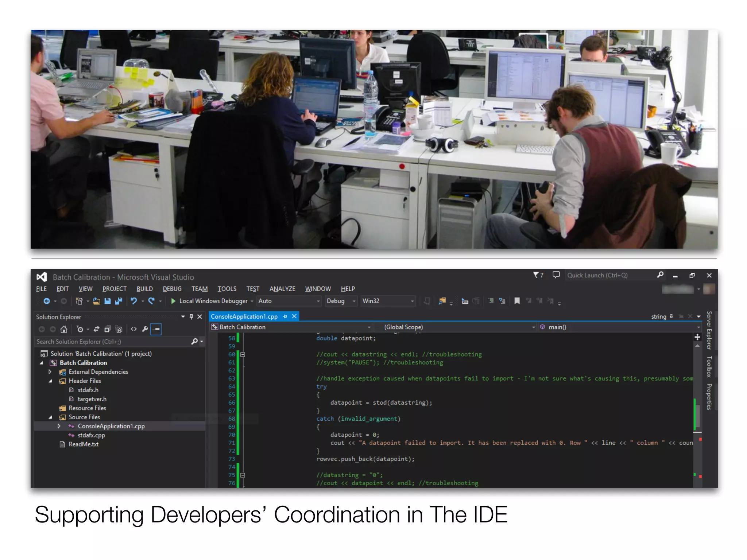Viewport: 747px width, 560px height.
Task: Start Local Windows Debugger with the green play icon
Action: [174, 301]
